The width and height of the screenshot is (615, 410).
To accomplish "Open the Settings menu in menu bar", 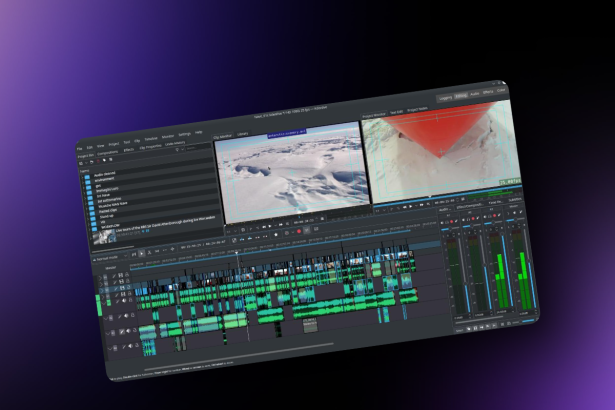I will (185, 136).
